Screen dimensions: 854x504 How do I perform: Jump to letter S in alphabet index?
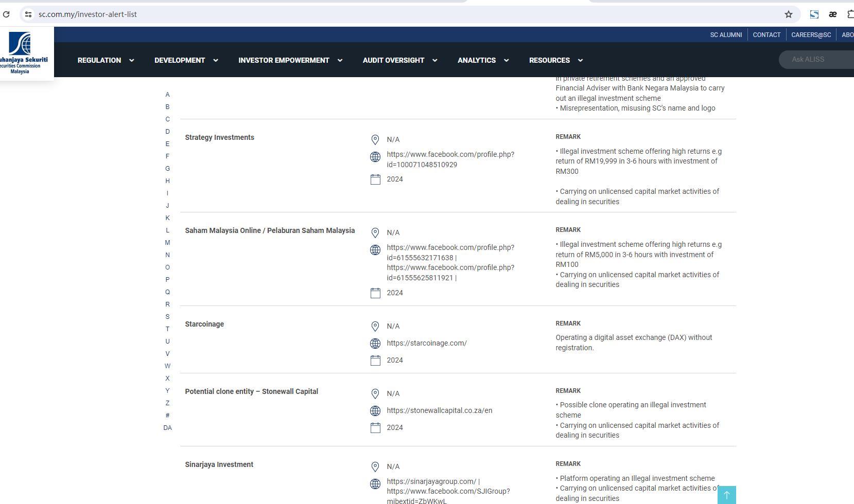coord(167,317)
